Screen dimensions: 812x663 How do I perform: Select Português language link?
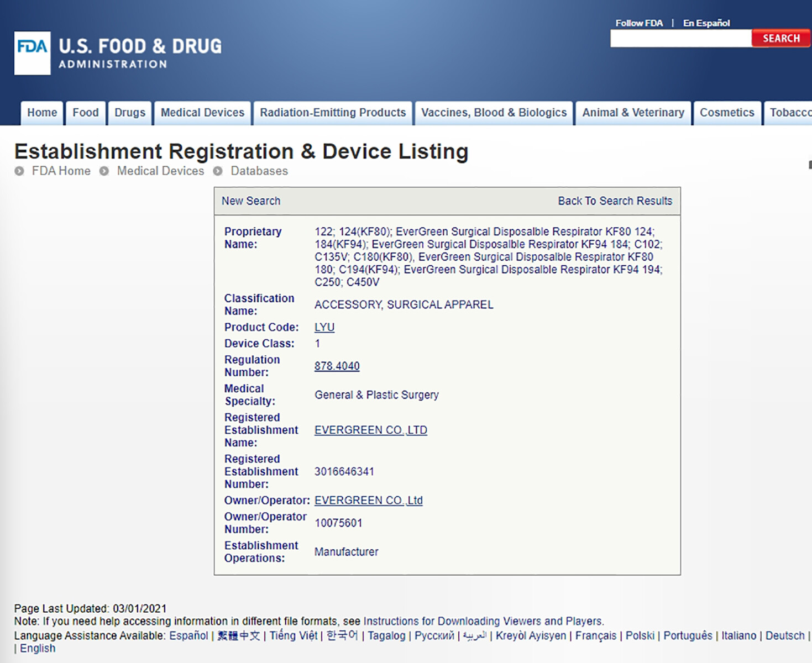(x=688, y=636)
